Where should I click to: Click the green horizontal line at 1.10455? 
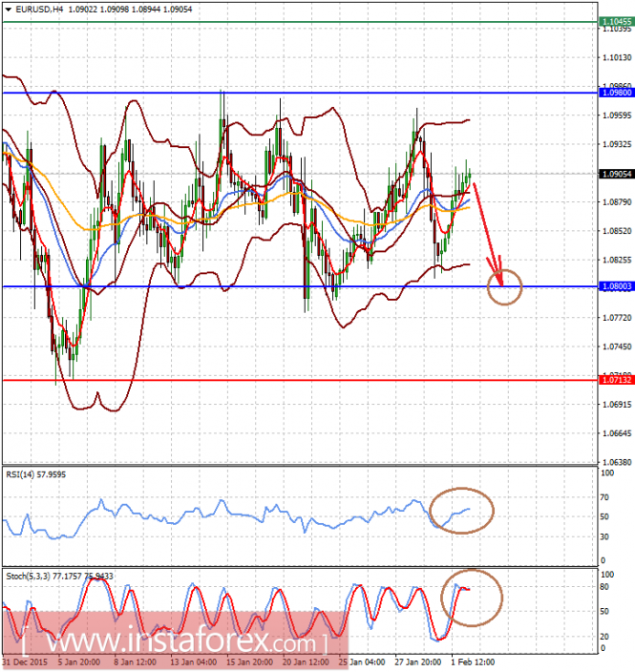(x=300, y=21)
